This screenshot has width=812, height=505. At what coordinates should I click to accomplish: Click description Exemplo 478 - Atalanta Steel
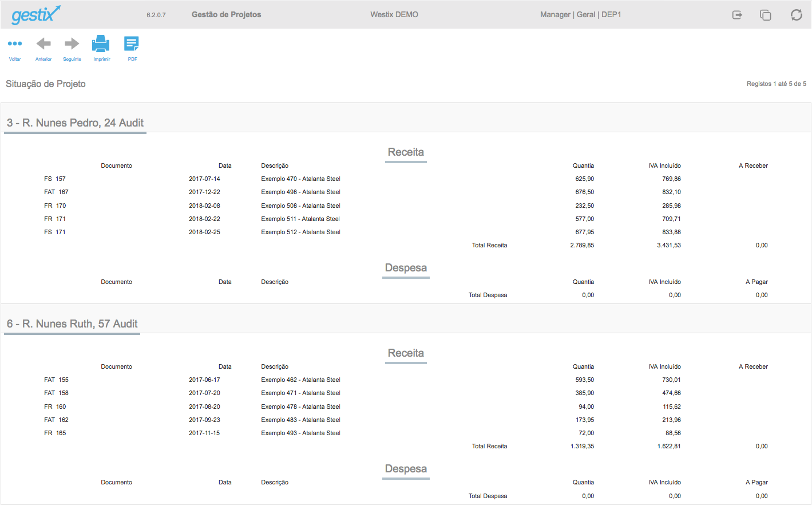point(300,407)
